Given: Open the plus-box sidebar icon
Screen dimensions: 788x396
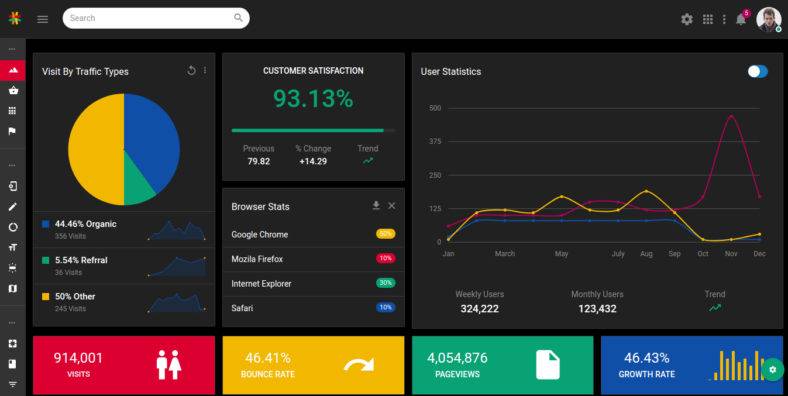Looking at the screenshot, I should tap(13, 343).
